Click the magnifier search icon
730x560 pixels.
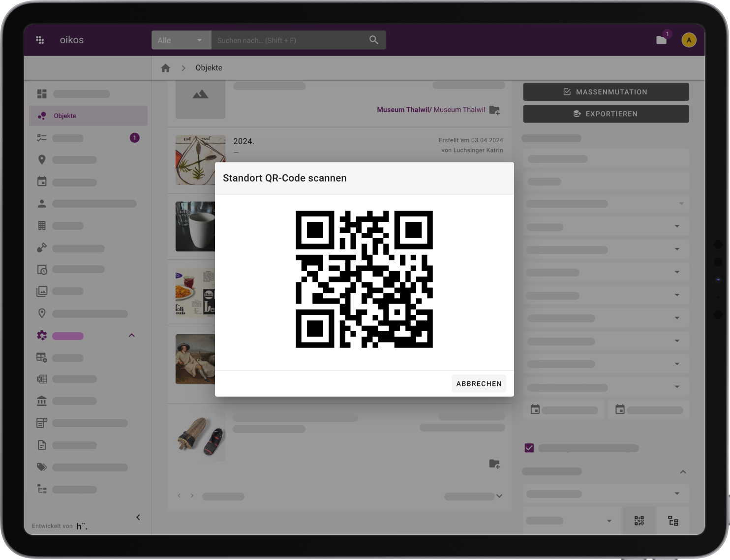(374, 40)
